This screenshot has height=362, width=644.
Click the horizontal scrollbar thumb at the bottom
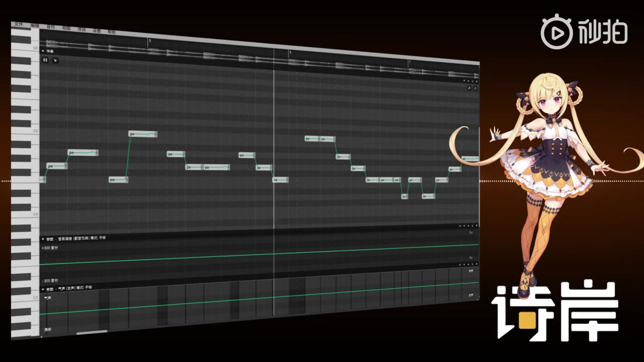tap(92, 332)
